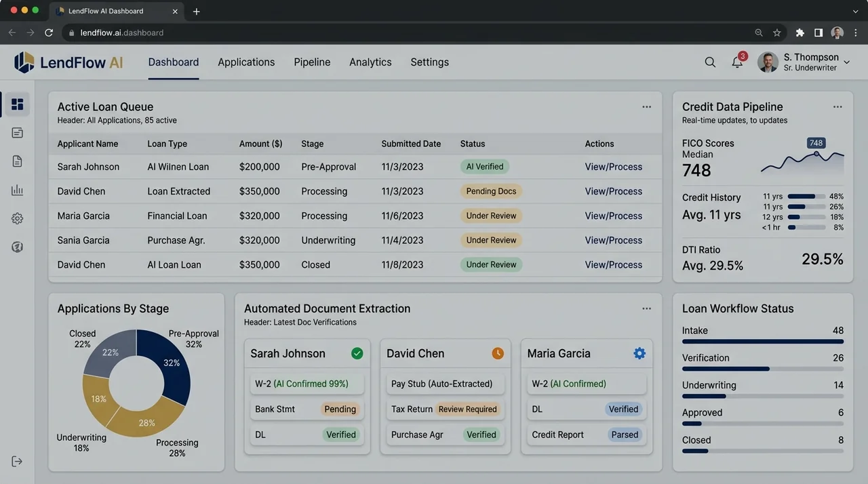Open Active Loan Queue more options menu

(x=647, y=107)
